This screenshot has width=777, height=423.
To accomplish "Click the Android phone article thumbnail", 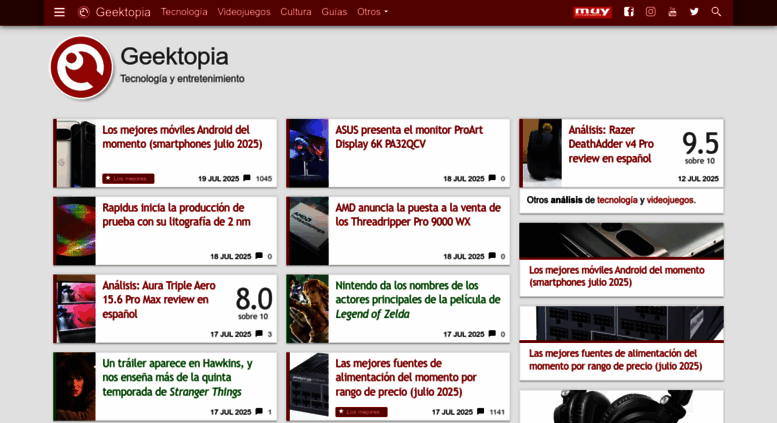I will coord(76,153).
